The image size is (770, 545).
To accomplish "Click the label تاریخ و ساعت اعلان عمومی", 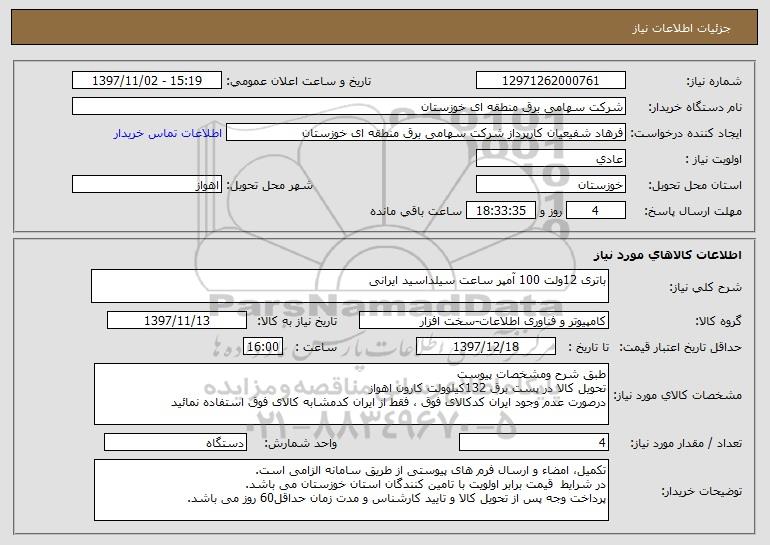I will pyautogui.click(x=299, y=82).
